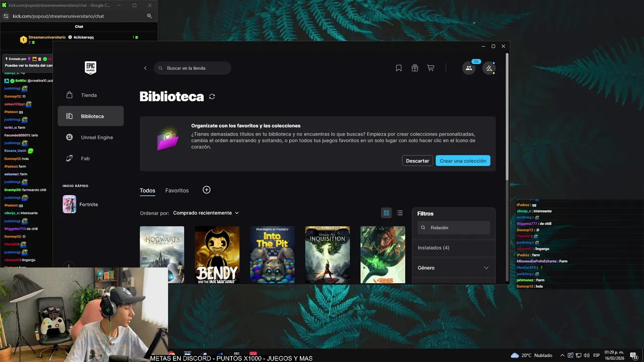Click the Epic launcher vertical scrollbar
Screen dimensions: 644x362
pyautogui.click(x=507, y=116)
